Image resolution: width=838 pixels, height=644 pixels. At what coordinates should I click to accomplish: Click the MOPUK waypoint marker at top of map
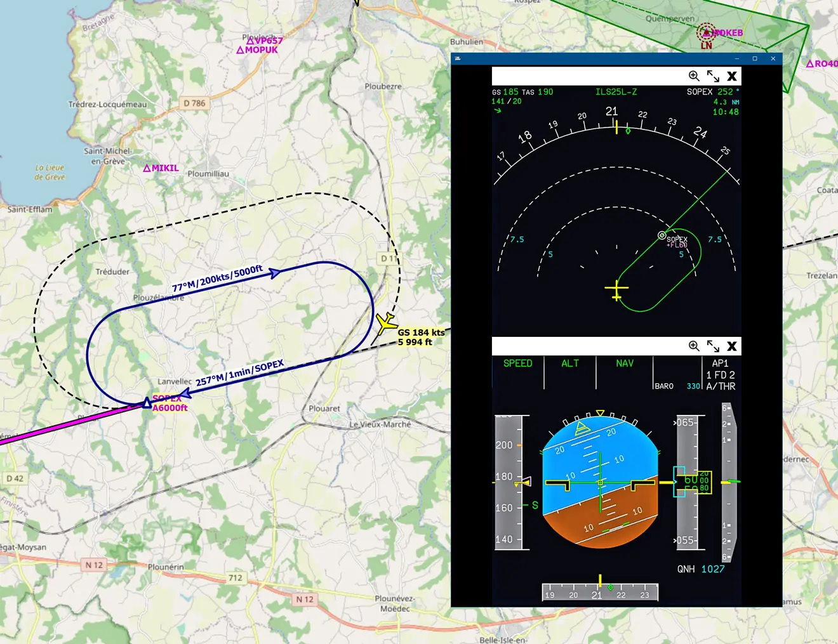pos(241,49)
